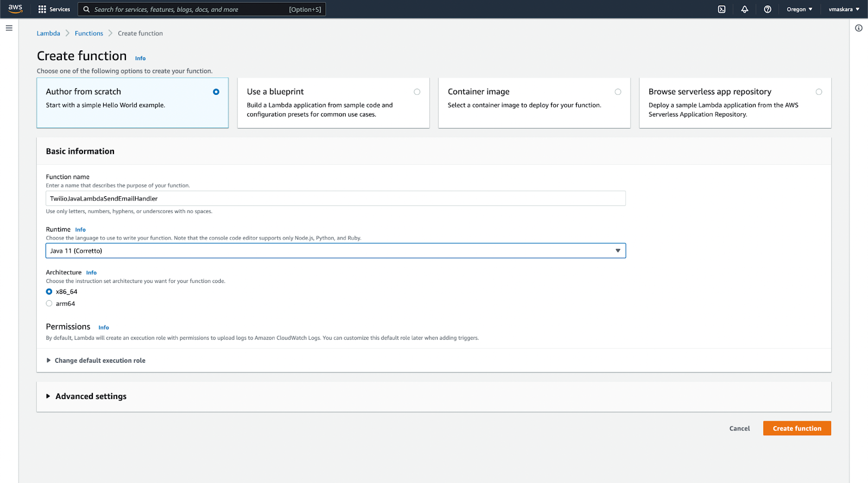
Task: Click the Cancel button
Action: point(739,428)
